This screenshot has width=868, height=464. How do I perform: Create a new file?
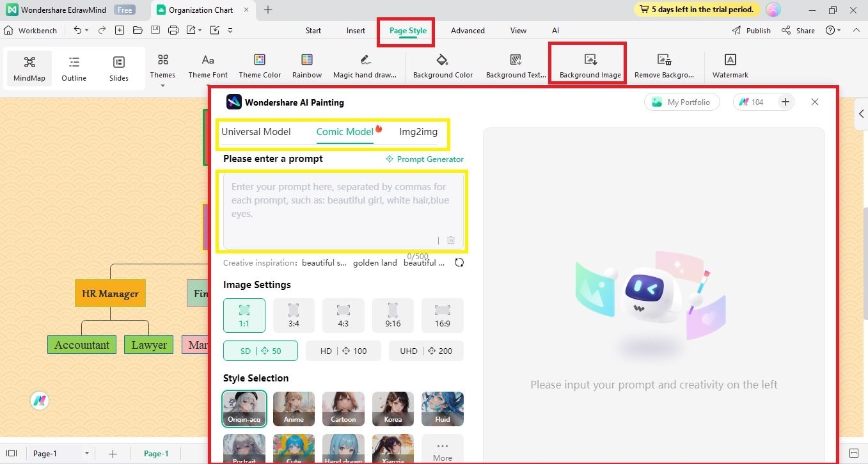[x=120, y=31]
